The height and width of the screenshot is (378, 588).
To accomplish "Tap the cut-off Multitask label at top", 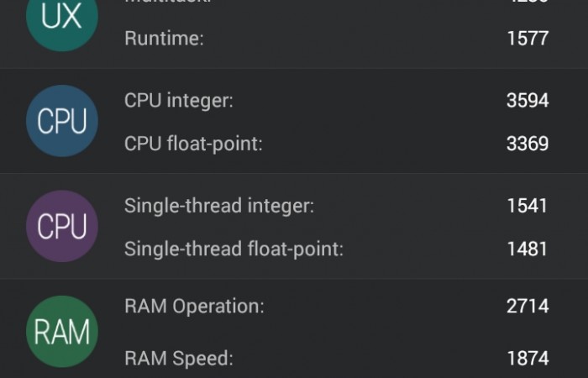I will click(x=168, y=3).
